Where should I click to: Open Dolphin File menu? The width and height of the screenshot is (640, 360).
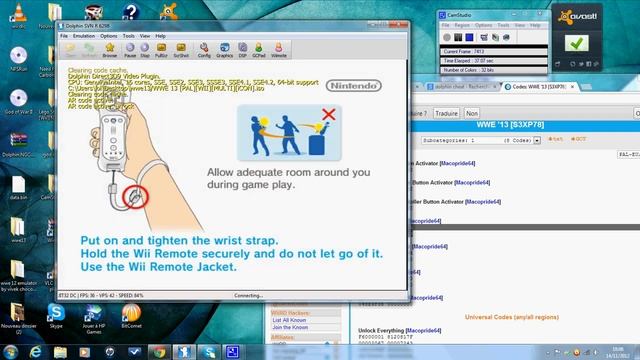coord(64,36)
